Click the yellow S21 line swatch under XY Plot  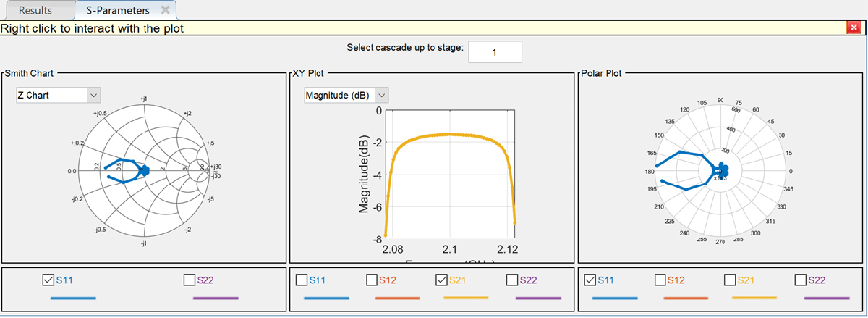(x=466, y=297)
